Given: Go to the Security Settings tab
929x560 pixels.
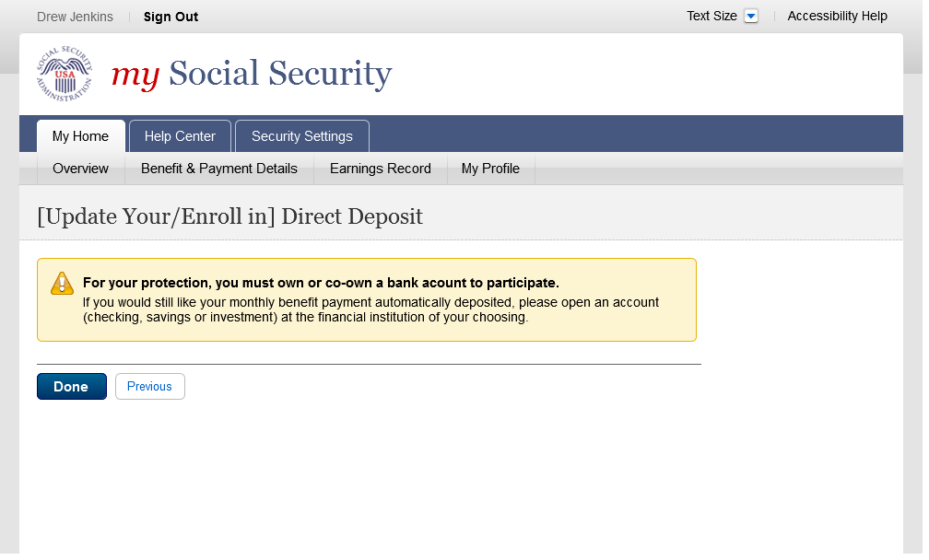Looking at the screenshot, I should pos(301,136).
